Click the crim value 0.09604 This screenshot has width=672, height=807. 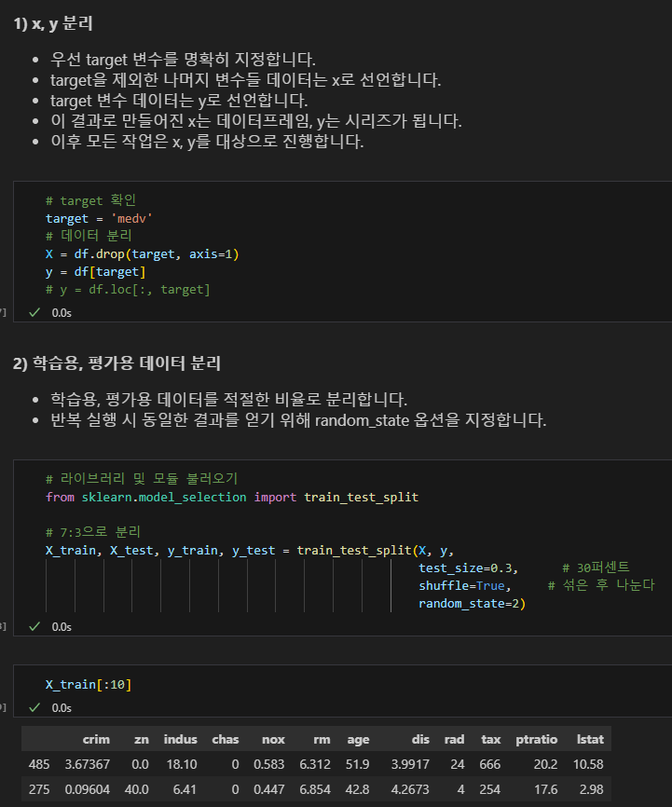point(88,789)
